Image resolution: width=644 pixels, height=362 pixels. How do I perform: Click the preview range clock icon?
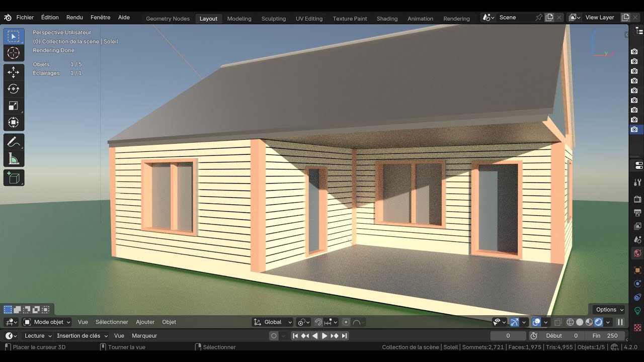pos(534,336)
